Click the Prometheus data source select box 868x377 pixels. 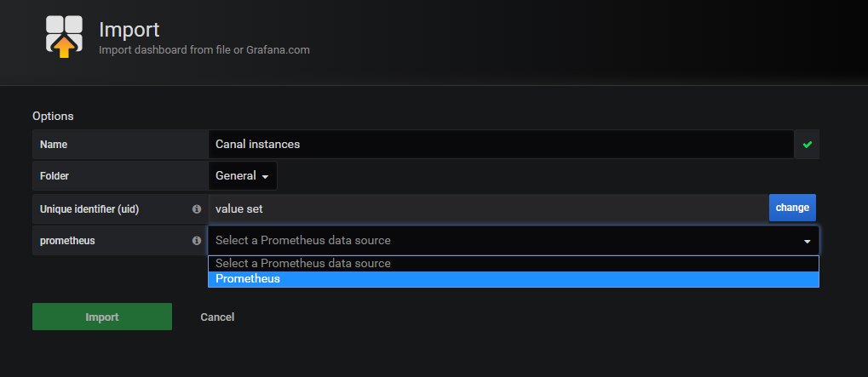(513, 241)
